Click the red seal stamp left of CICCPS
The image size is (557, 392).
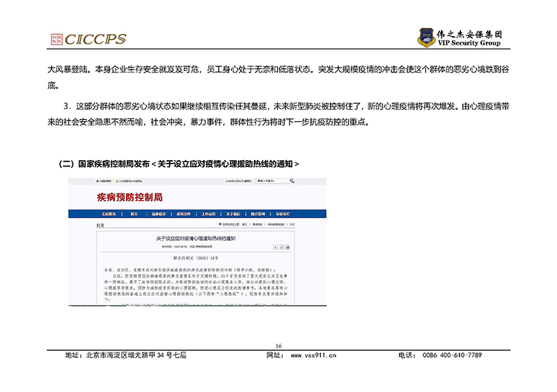pos(56,40)
